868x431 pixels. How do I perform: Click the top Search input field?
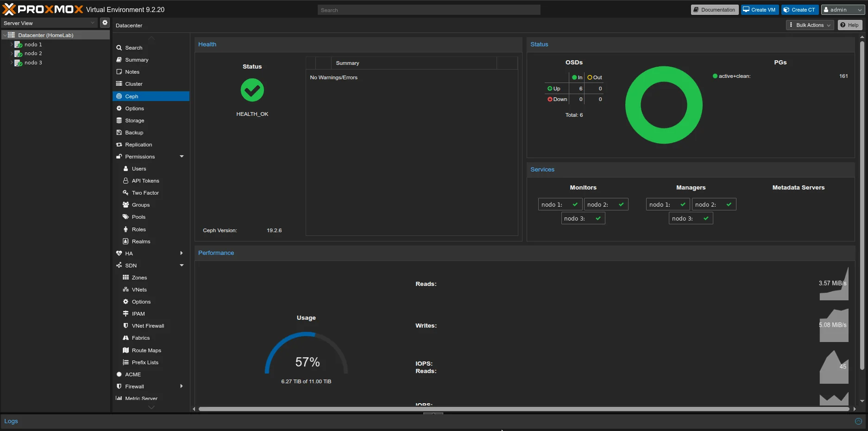click(x=429, y=10)
